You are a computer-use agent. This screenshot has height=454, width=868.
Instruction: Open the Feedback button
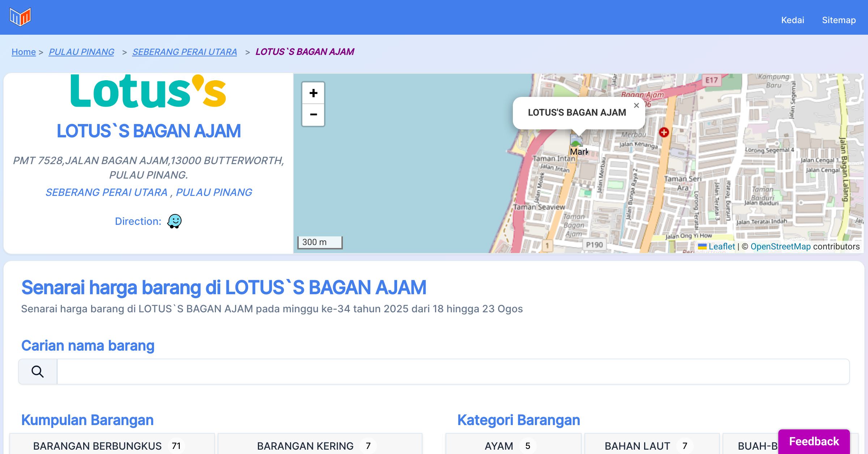coord(814,441)
